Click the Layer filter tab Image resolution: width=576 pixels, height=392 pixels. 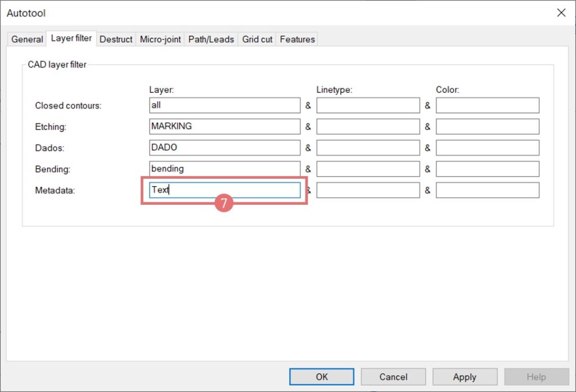(x=71, y=38)
